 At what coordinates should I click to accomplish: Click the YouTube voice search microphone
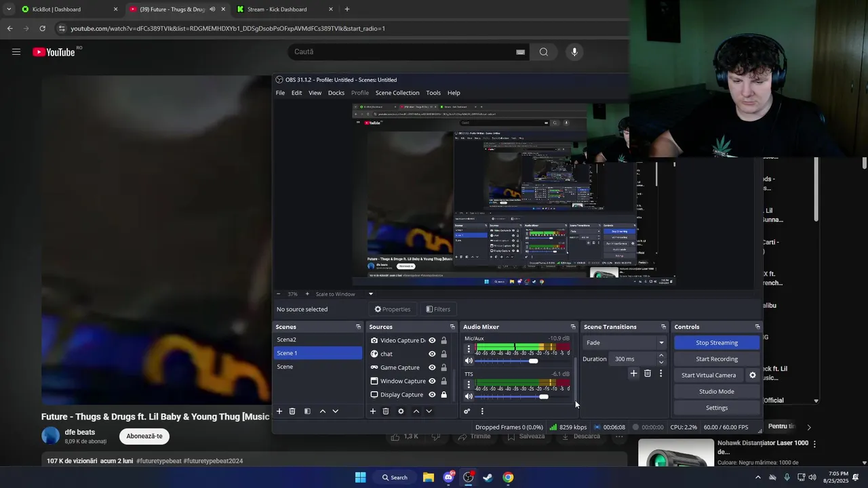[574, 52]
